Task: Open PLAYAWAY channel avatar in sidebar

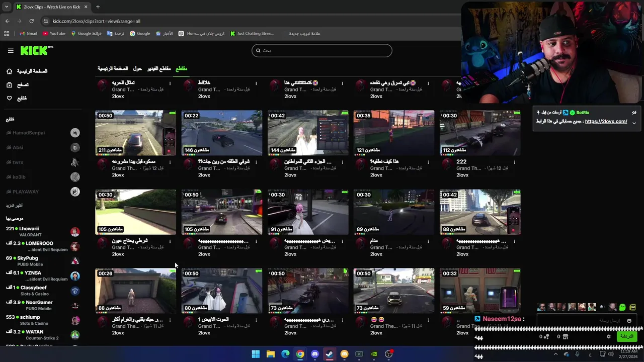Action: [x=75, y=192]
